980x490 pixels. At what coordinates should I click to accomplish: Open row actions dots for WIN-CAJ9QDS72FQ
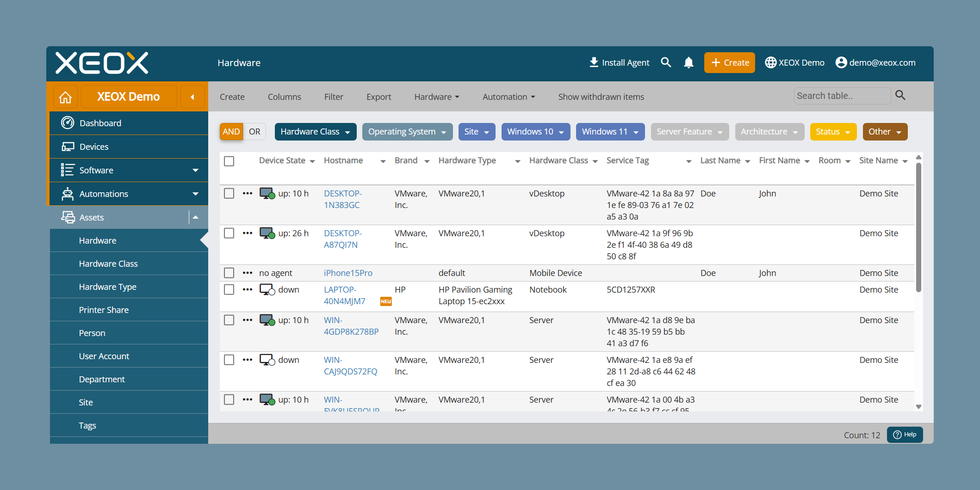pyautogui.click(x=248, y=360)
